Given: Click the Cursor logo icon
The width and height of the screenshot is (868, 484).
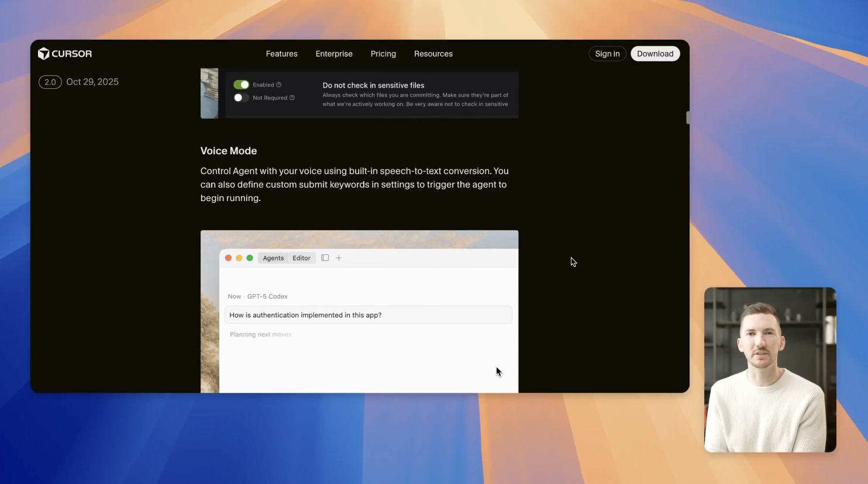Looking at the screenshot, I should coord(43,53).
